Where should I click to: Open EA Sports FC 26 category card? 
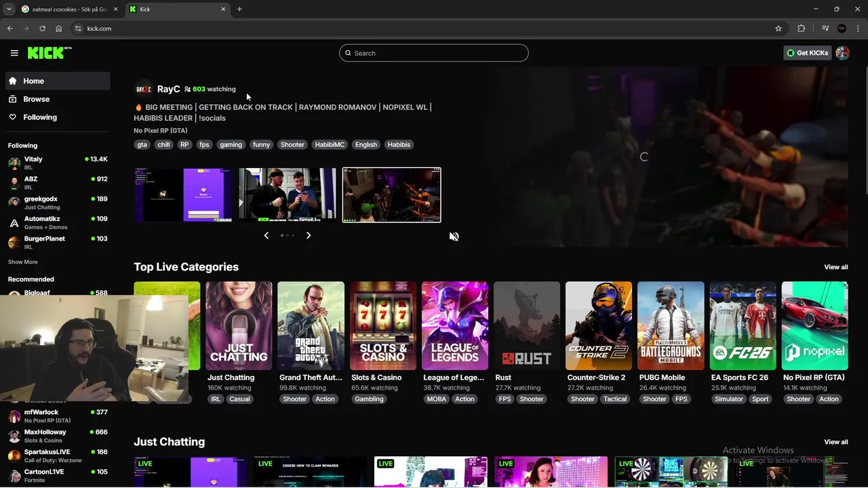(x=743, y=326)
